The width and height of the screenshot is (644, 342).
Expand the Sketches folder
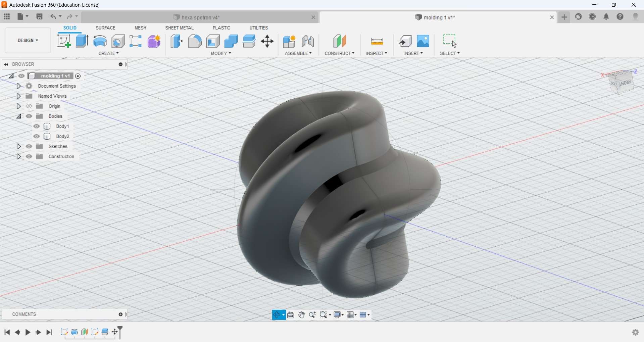click(x=19, y=147)
